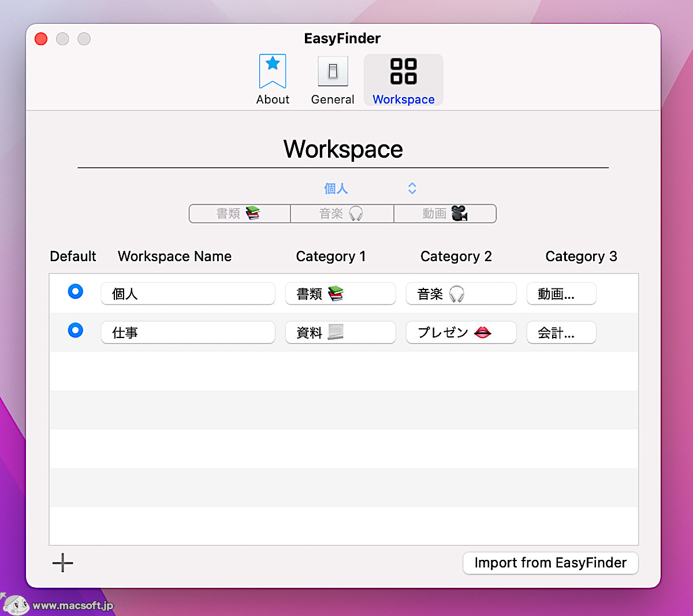The image size is (693, 616).
Task: Select 仕事 as the default workspace
Action: tap(75, 330)
